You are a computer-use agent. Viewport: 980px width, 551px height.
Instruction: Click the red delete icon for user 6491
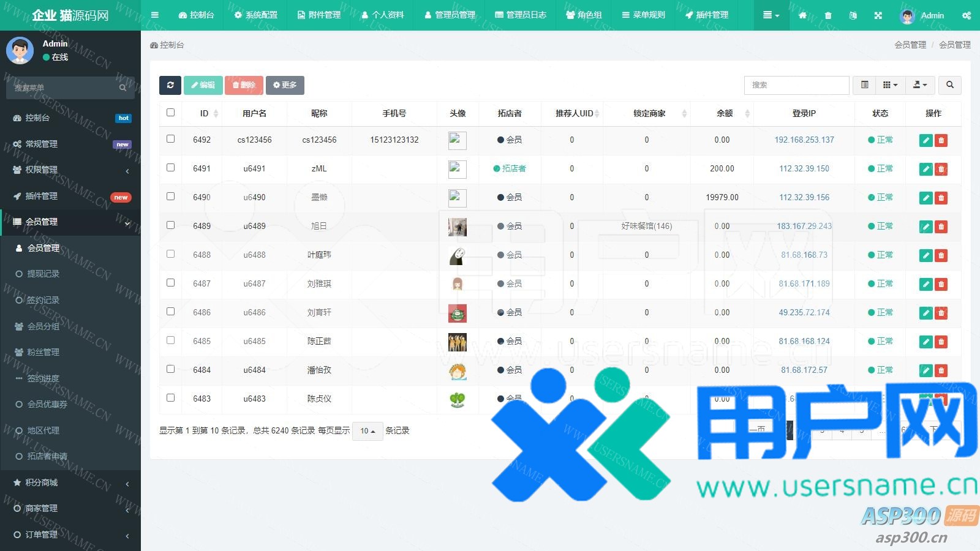coord(941,169)
